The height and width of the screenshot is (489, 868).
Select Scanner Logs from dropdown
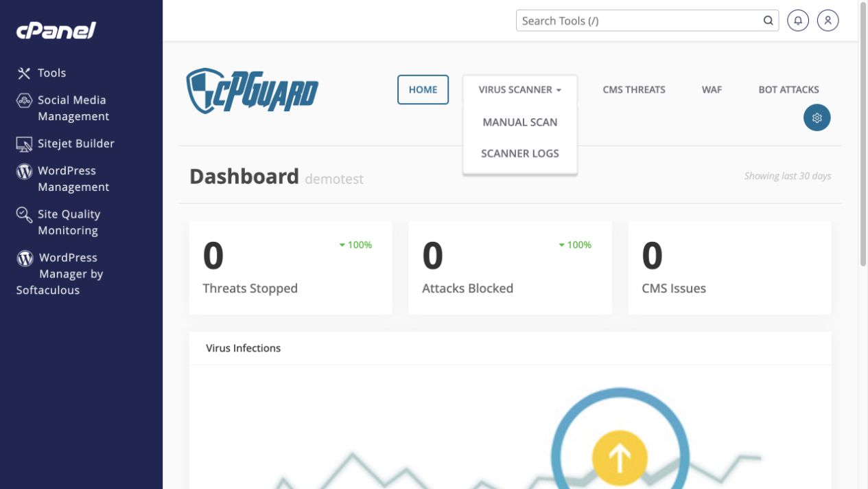pos(520,153)
